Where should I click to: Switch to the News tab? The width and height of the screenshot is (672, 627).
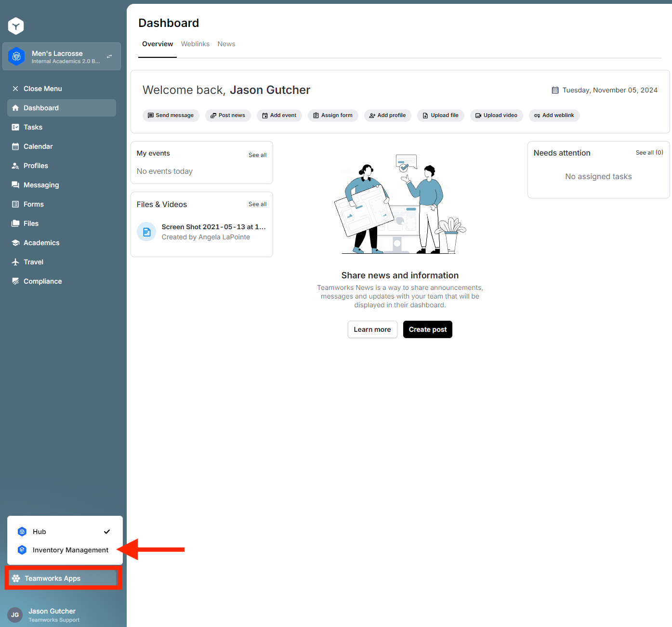[x=226, y=44]
